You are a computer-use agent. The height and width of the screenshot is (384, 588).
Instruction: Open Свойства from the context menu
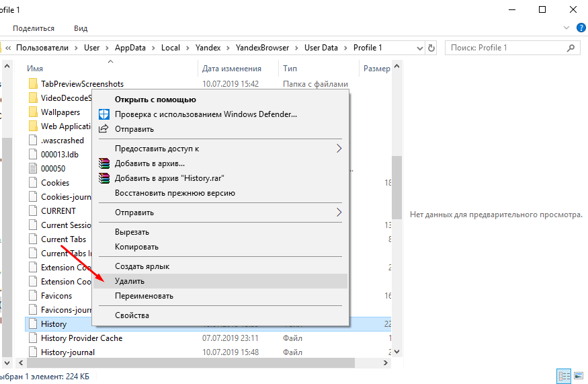(220, 315)
